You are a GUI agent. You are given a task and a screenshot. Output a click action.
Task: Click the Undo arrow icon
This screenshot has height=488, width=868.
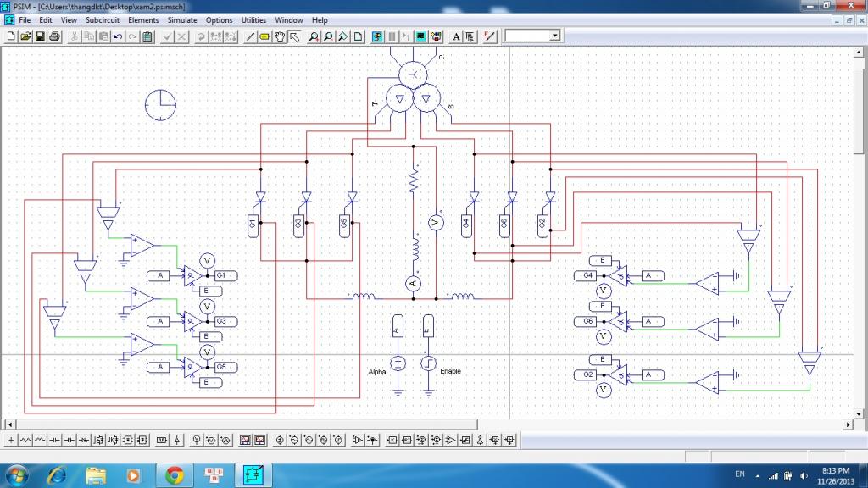pos(118,36)
